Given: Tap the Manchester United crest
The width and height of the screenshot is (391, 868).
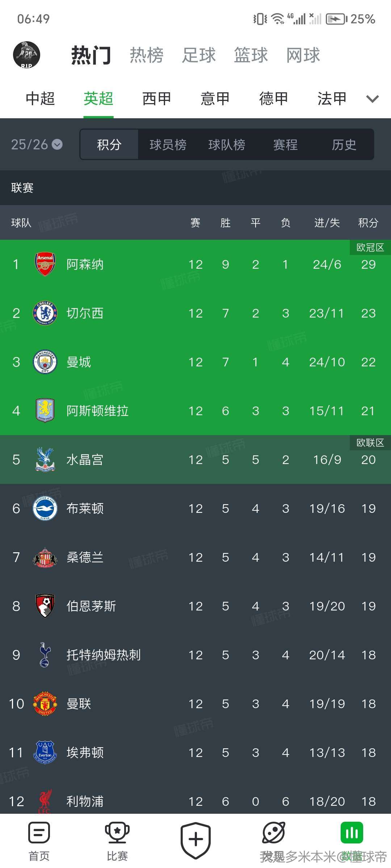Looking at the screenshot, I should (x=45, y=704).
